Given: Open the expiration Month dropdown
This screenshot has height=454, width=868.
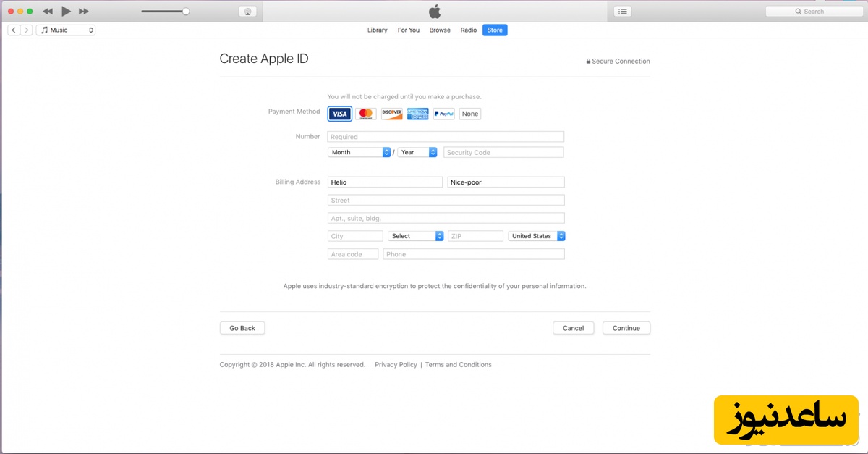Looking at the screenshot, I should (x=360, y=152).
